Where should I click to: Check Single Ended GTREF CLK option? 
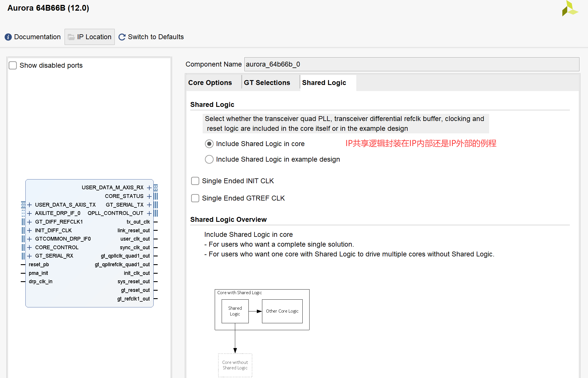pyautogui.click(x=195, y=198)
